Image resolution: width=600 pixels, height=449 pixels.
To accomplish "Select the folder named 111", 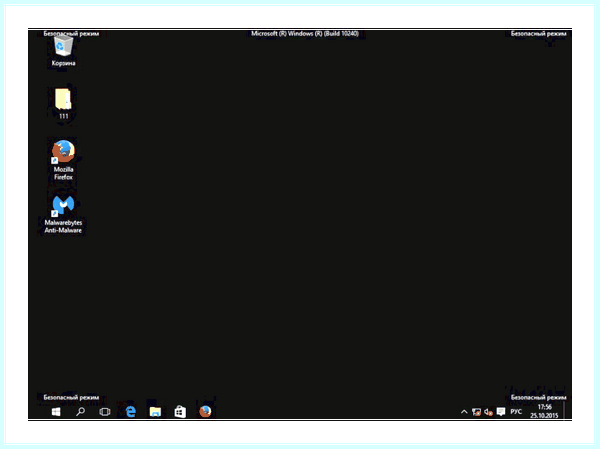I will tap(63, 104).
